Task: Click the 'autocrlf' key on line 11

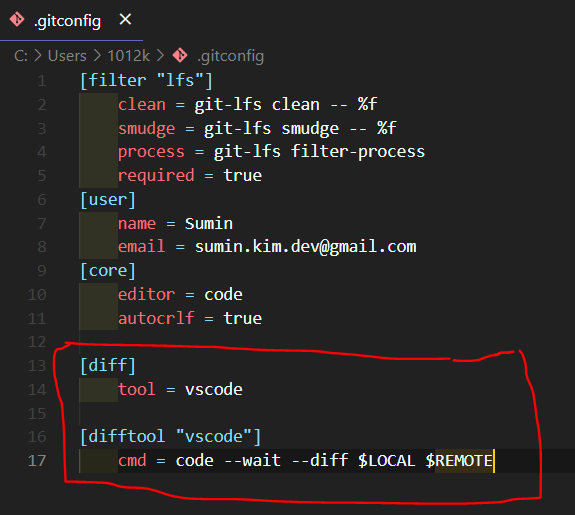Action: (x=156, y=318)
